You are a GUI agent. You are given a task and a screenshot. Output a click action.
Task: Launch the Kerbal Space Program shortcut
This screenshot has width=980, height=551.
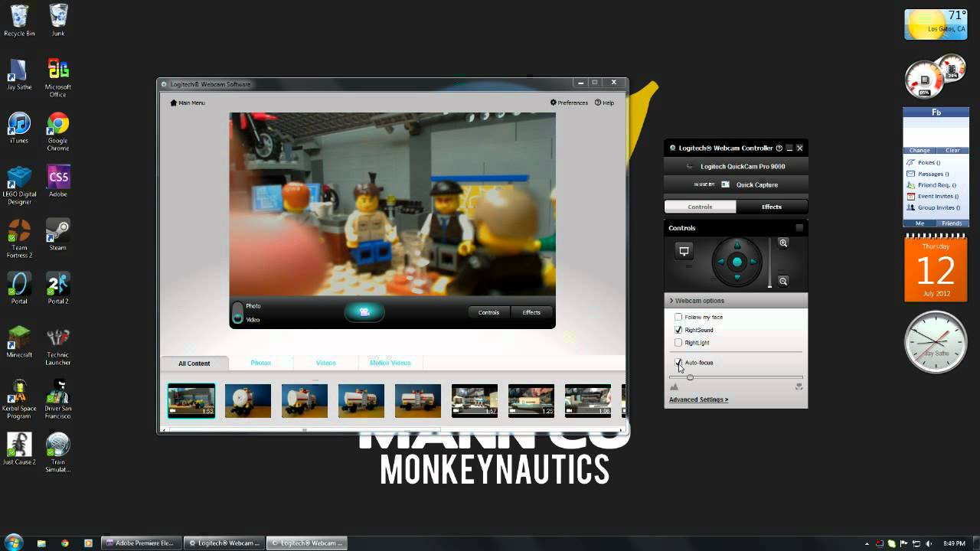[19, 399]
